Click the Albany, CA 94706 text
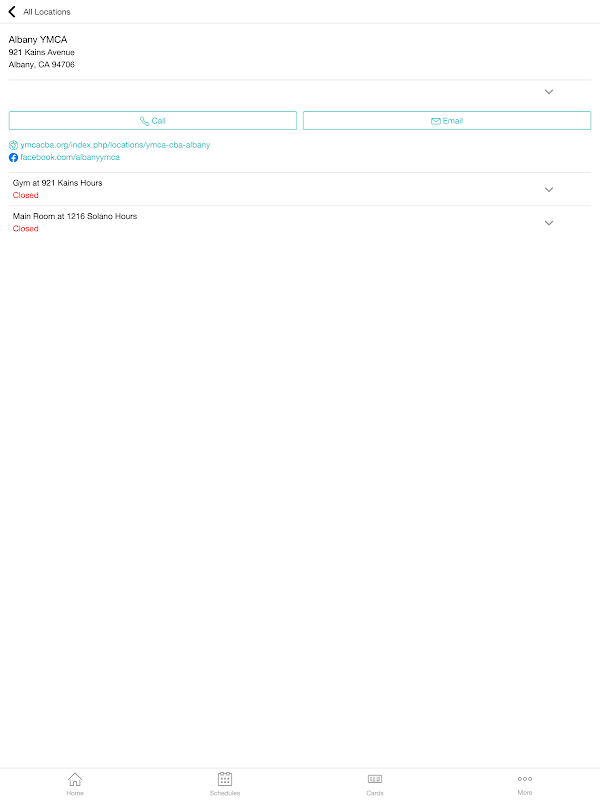The height and width of the screenshot is (800, 600). click(42, 64)
